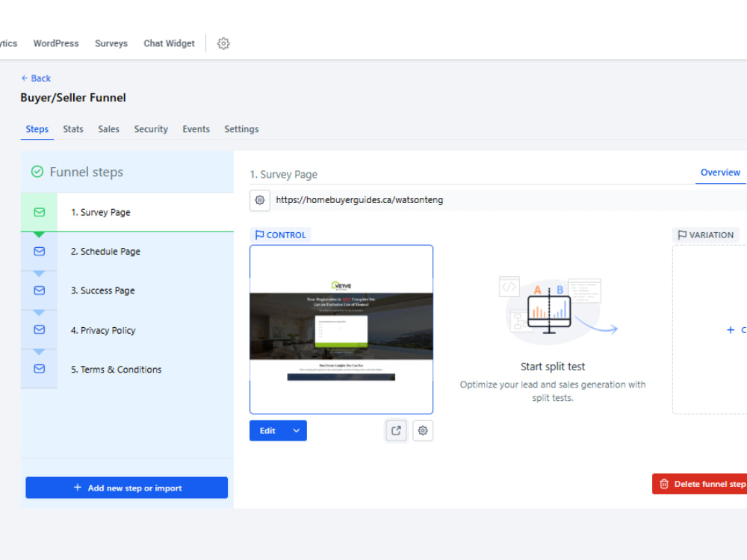Open the top navigation settings gear

[223, 43]
